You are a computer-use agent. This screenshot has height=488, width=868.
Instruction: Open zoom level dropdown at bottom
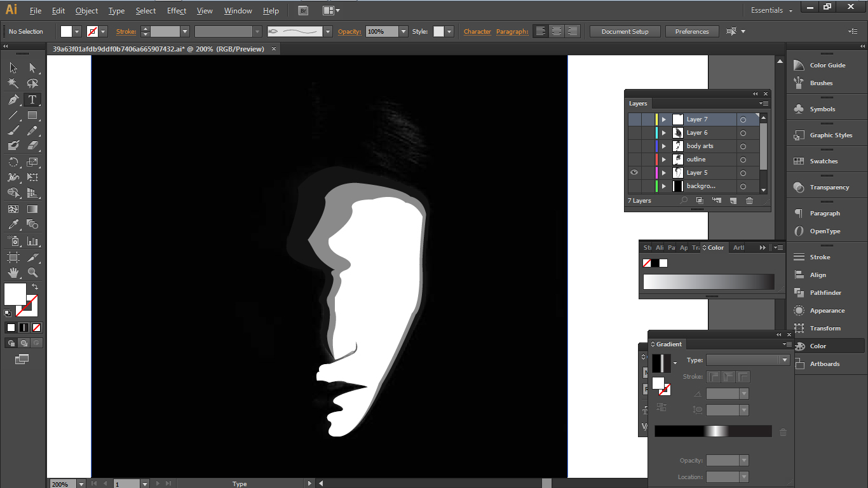coord(81,484)
